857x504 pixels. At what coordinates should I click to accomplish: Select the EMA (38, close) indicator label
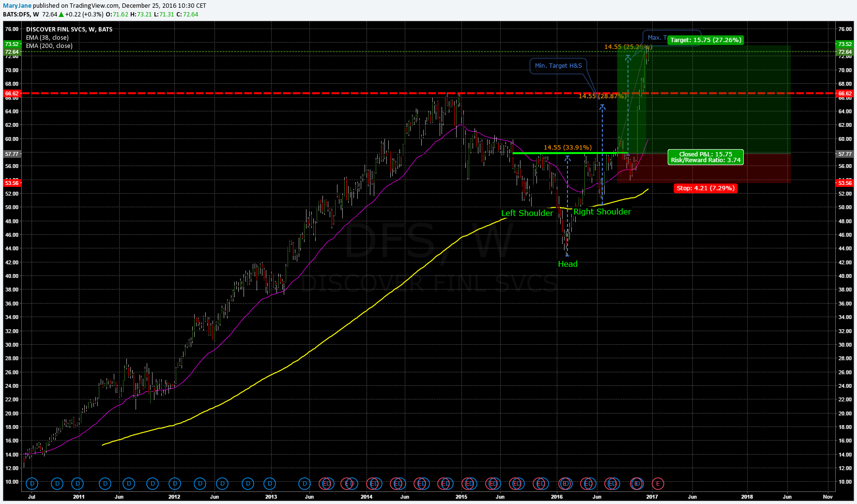coord(47,38)
